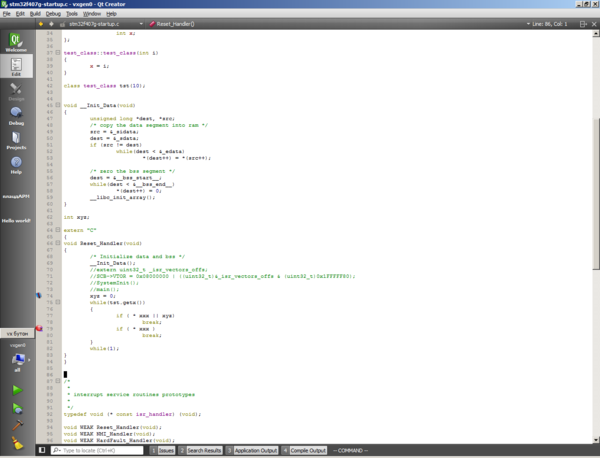Open the Edit menu
This screenshot has height=458, width=600.
20,14
